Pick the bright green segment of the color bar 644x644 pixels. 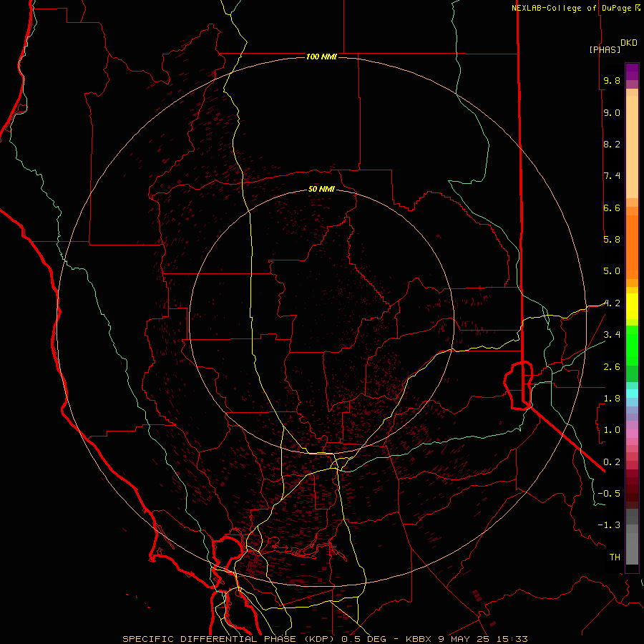point(632,345)
